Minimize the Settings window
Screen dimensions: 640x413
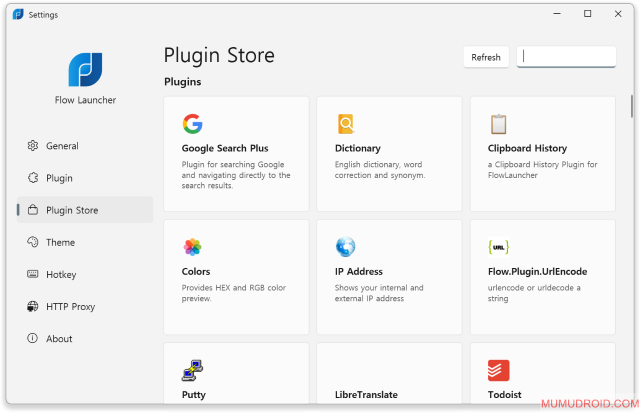(x=557, y=14)
